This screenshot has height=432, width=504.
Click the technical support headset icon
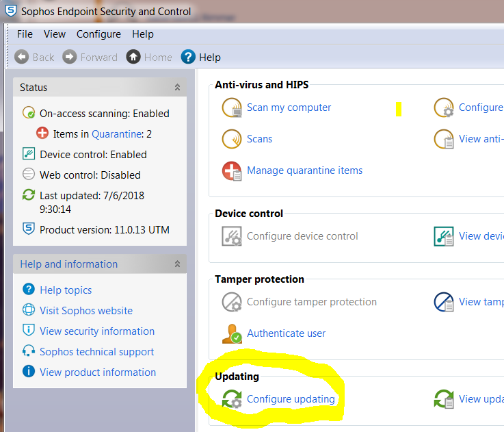click(29, 351)
